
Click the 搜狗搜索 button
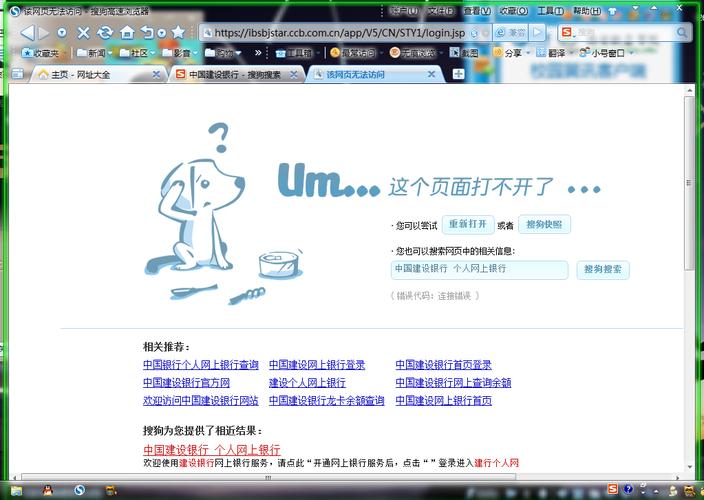[603, 270]
